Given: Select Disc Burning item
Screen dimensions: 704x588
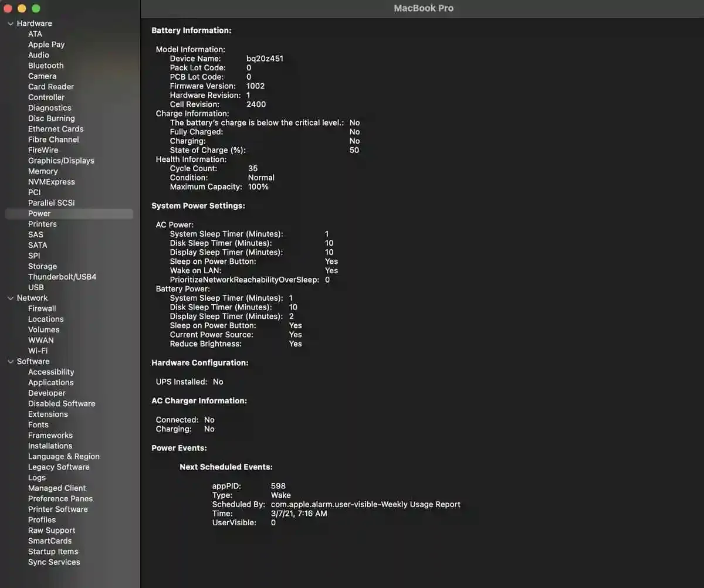Looking at the screenshot, I should pyautogui.click(x=52, y=118).
